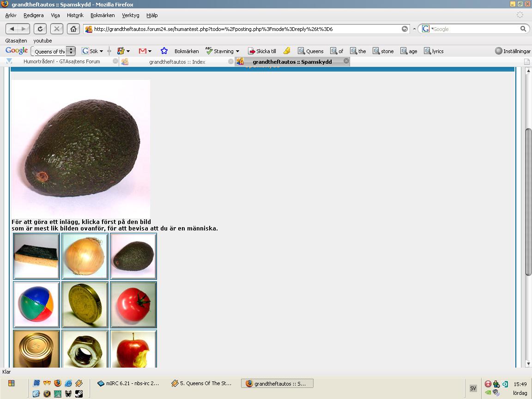Open the youtube bookmark link

click(x=42, y=41)
